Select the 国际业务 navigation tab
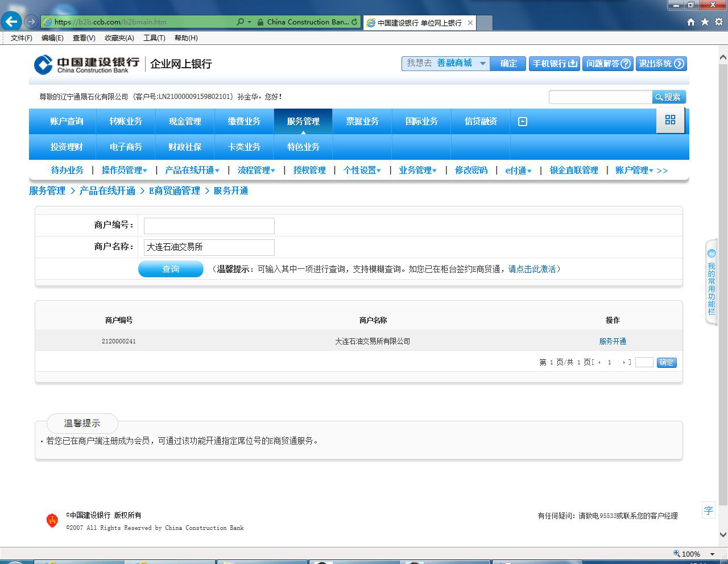 (x=421, y=122)
